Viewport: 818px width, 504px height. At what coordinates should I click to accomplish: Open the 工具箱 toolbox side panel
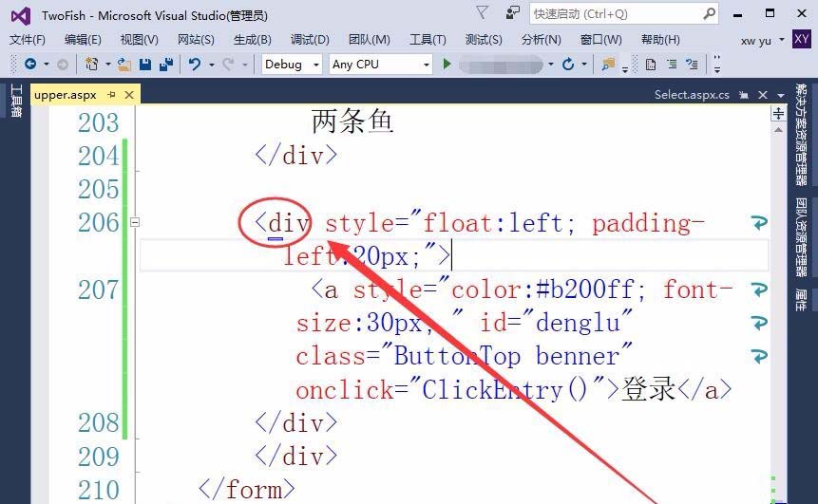(x=16, y=101)
